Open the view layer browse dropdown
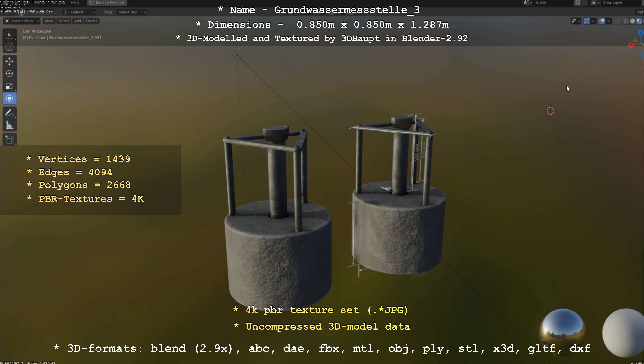Screen dimensions: 644x364 (595, 2)
